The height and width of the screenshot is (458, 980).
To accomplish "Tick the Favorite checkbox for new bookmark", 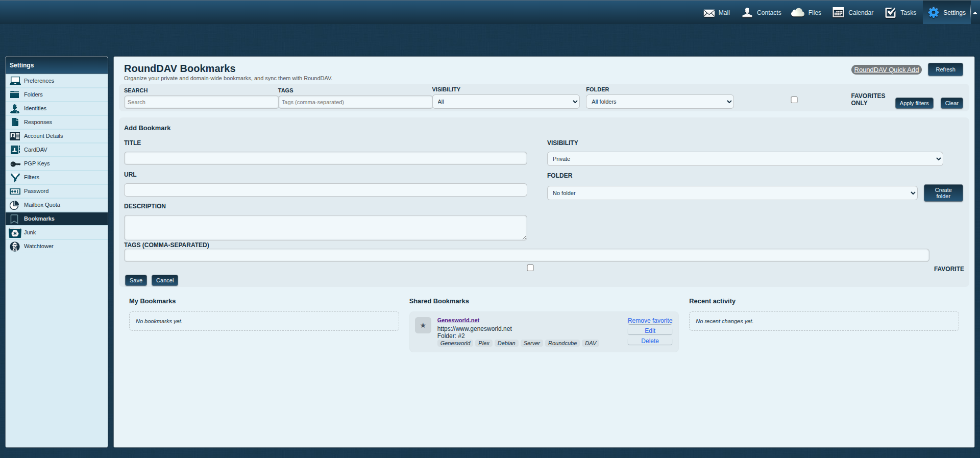I will [x=530, y=268].
